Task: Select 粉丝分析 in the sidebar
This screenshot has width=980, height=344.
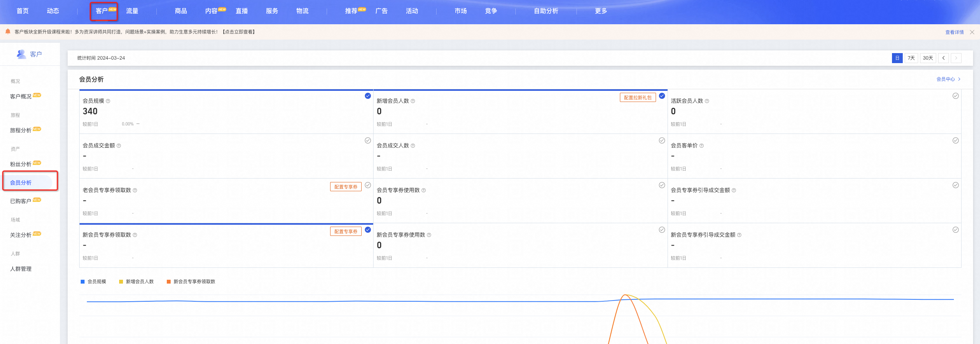Action: (21, 164)
